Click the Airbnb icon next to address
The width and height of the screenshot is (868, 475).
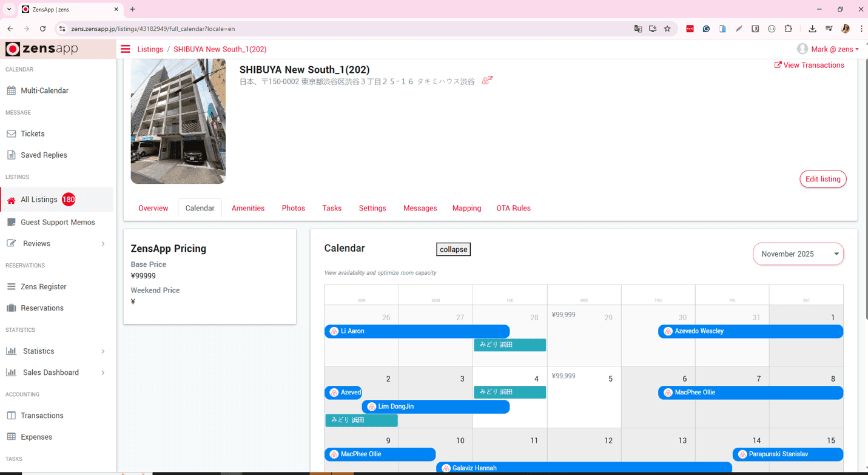click(x=487, y=80)
